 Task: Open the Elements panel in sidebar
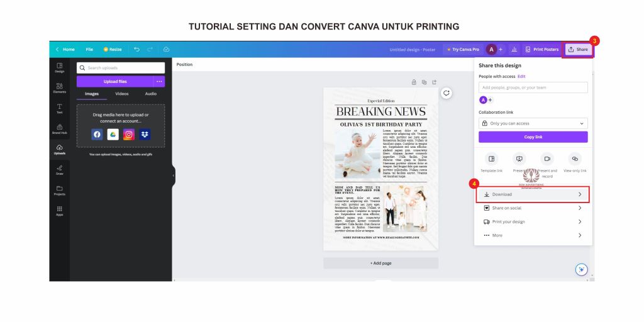click(60, 88)
